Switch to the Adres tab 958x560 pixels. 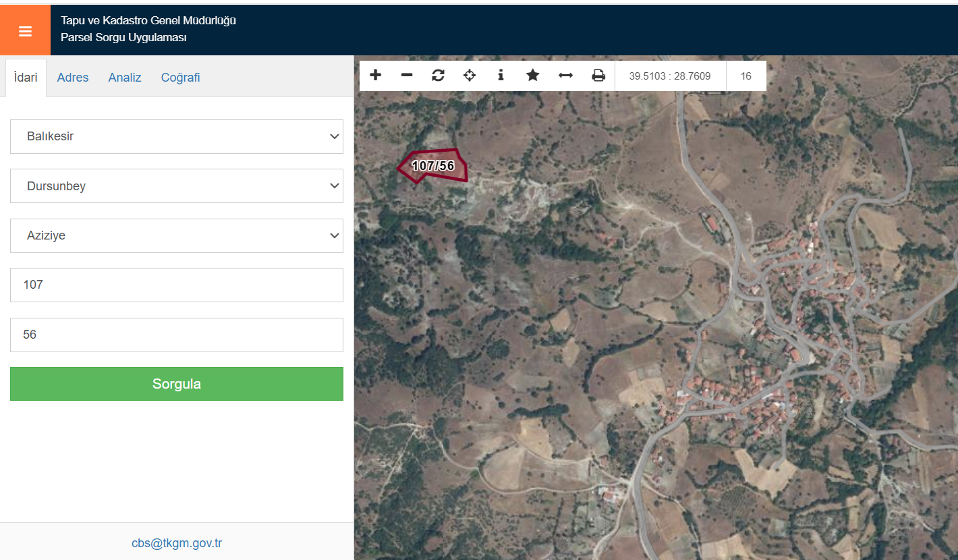[73, 78]
